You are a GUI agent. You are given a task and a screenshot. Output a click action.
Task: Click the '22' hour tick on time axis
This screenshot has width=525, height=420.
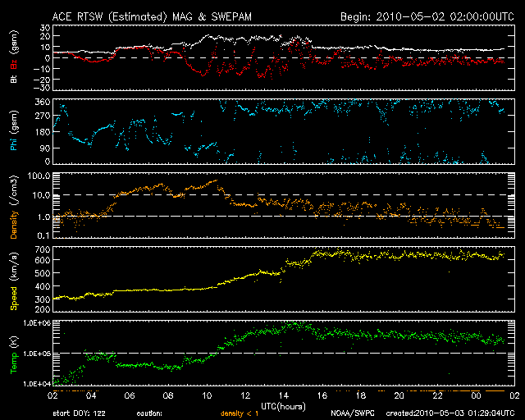(437, 396)
